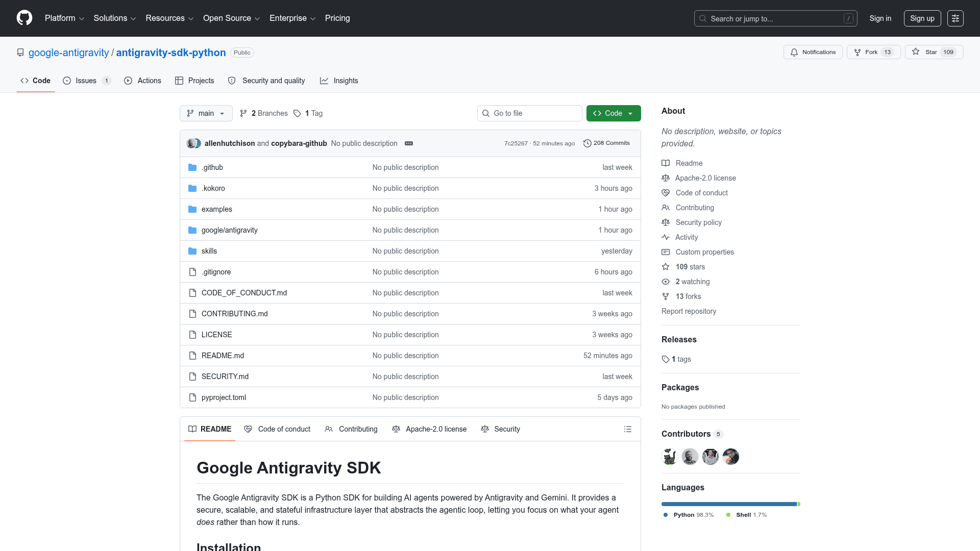980x551 pixels.
Task: Open the Pricing page
Action: coord(337,18)
